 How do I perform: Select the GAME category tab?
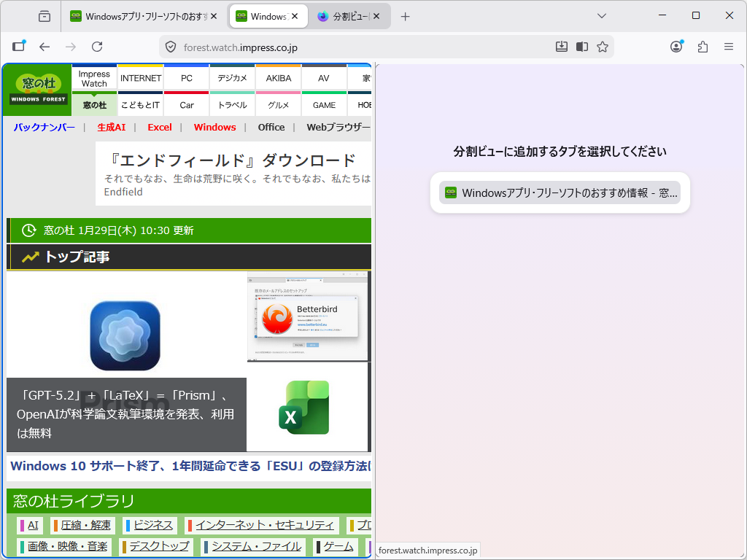(x=324, y=104)
